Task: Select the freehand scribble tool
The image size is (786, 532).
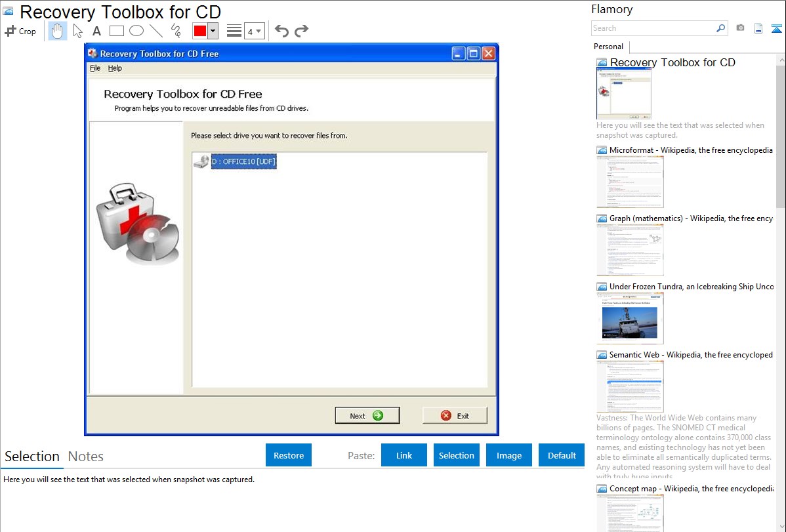Action: point(176,31)
